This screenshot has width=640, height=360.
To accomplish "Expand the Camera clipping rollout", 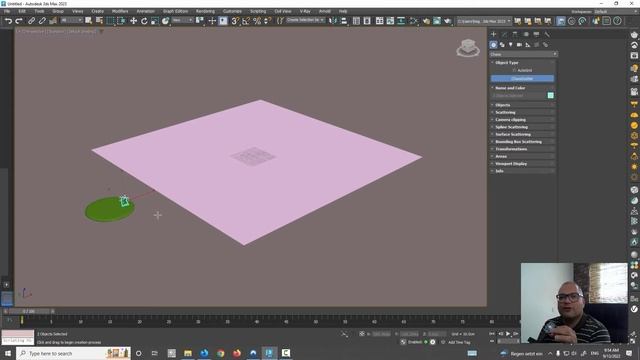I will [523, 120].
